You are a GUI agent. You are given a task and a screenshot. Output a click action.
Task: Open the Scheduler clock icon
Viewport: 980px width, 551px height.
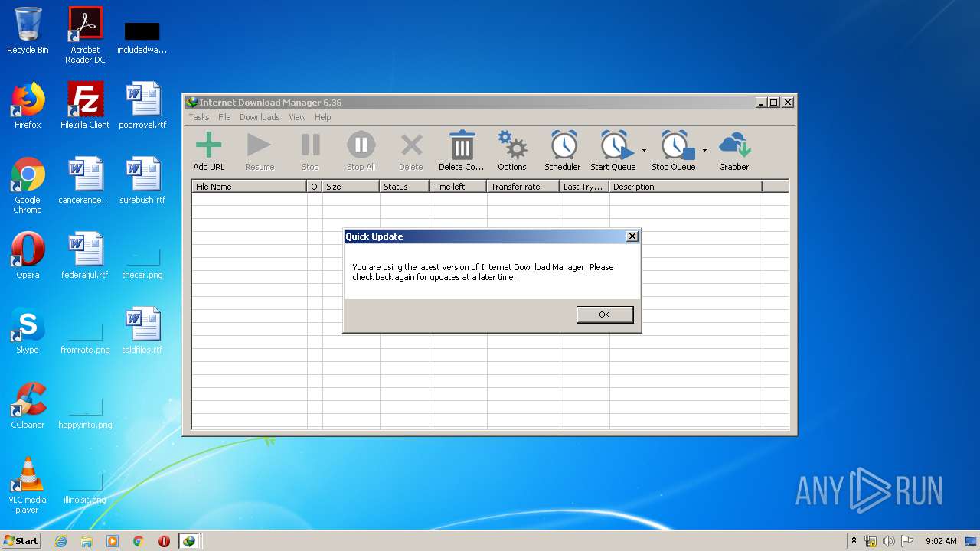(563, 145)
